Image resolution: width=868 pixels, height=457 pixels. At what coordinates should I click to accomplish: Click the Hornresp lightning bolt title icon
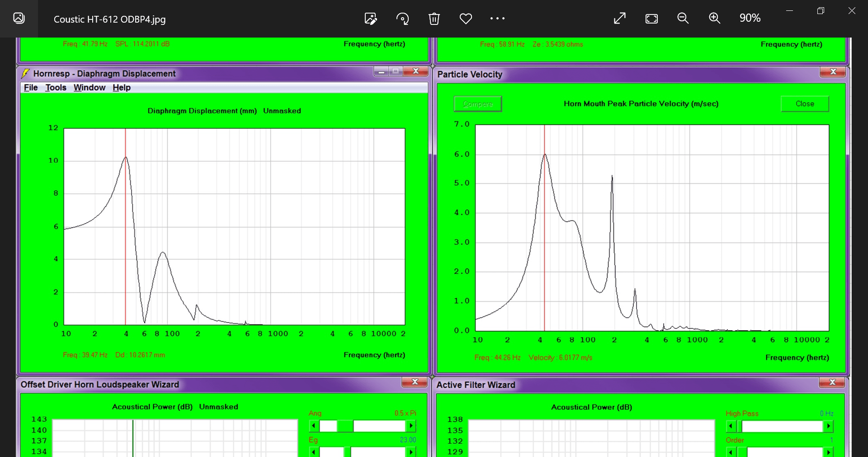25,73
